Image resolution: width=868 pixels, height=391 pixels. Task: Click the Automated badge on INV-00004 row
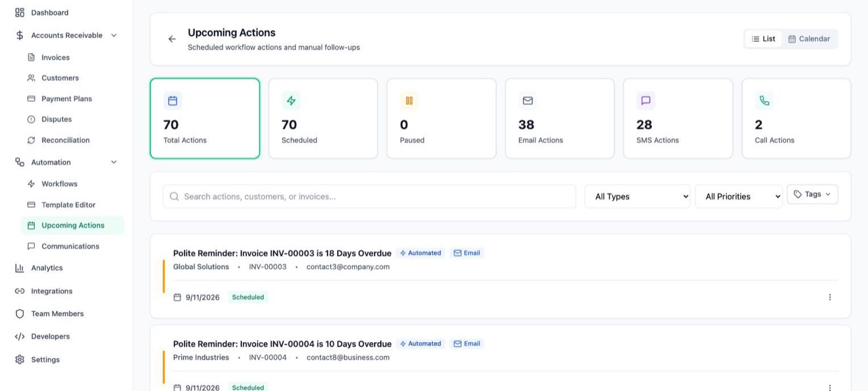420,343
